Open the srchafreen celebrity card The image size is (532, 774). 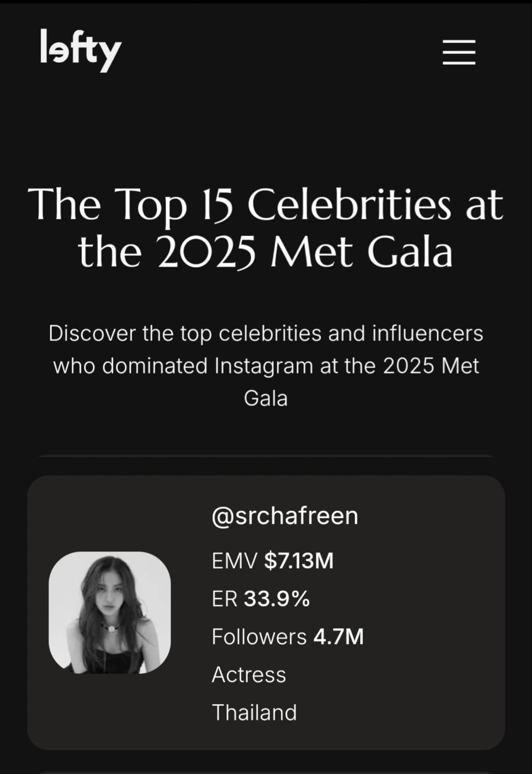point(266,612)
